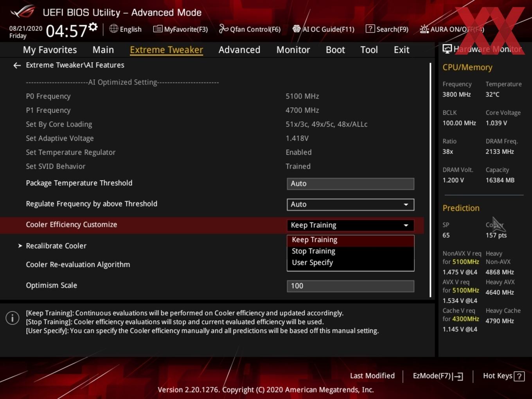Click the Hot Keys question mark icon

(519, 376)
